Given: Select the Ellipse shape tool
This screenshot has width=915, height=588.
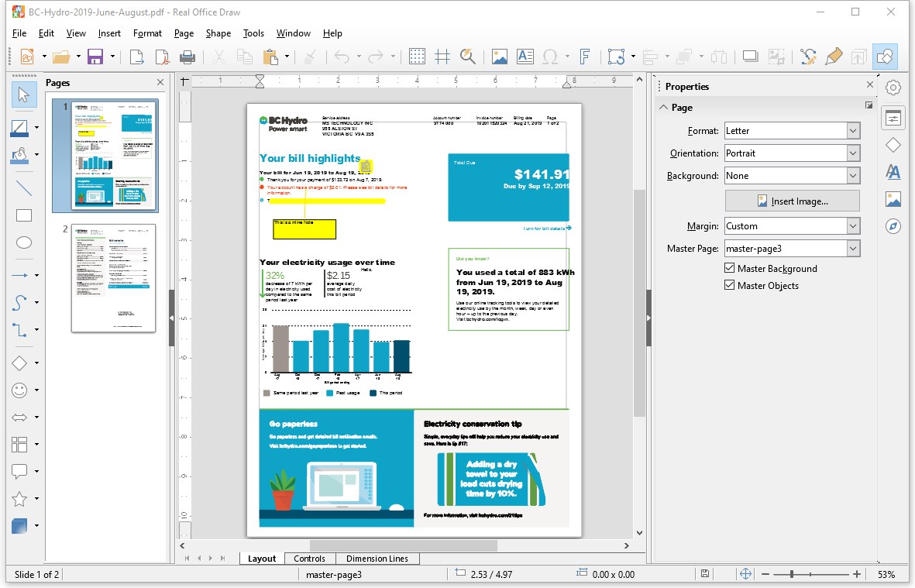Looking at the screenshot, I should click(24, 242).
